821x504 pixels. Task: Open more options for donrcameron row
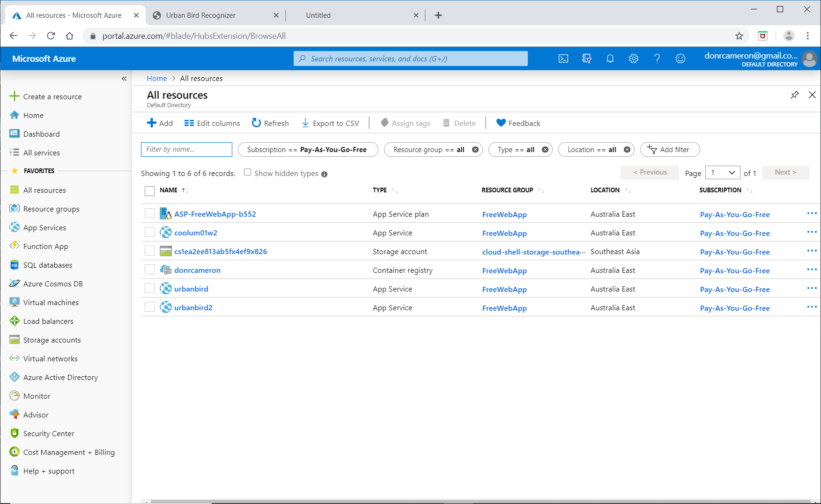[812, 270]
